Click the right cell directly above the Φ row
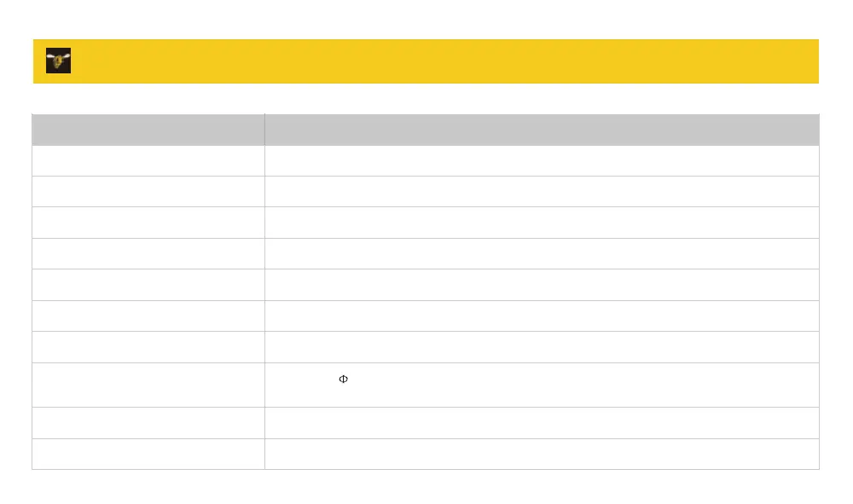 point(542,347)
